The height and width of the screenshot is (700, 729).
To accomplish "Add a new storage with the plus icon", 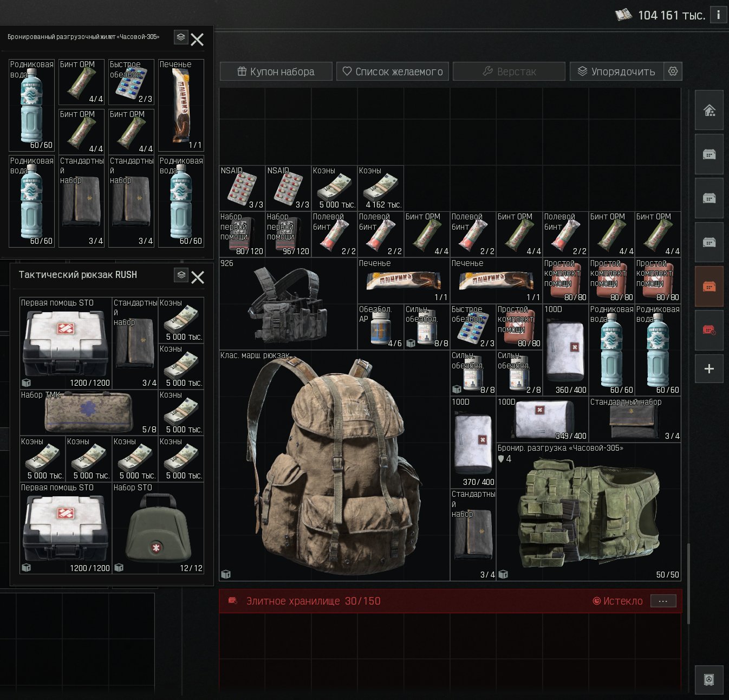I will point(709,369).
